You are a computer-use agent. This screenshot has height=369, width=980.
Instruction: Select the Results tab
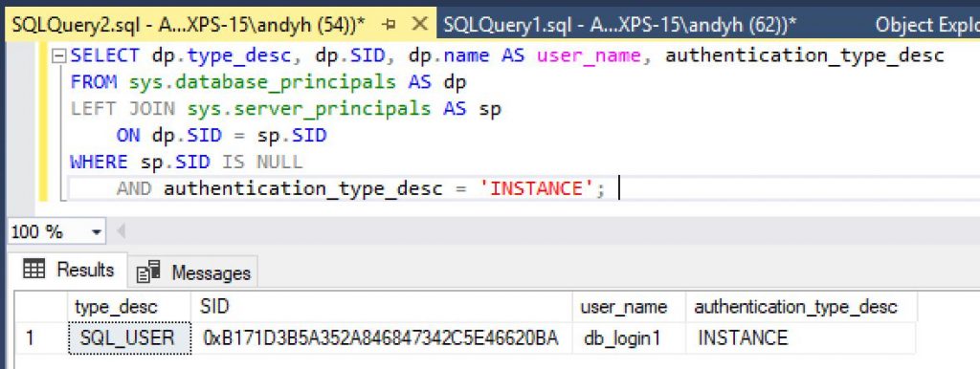pos(69,270)
